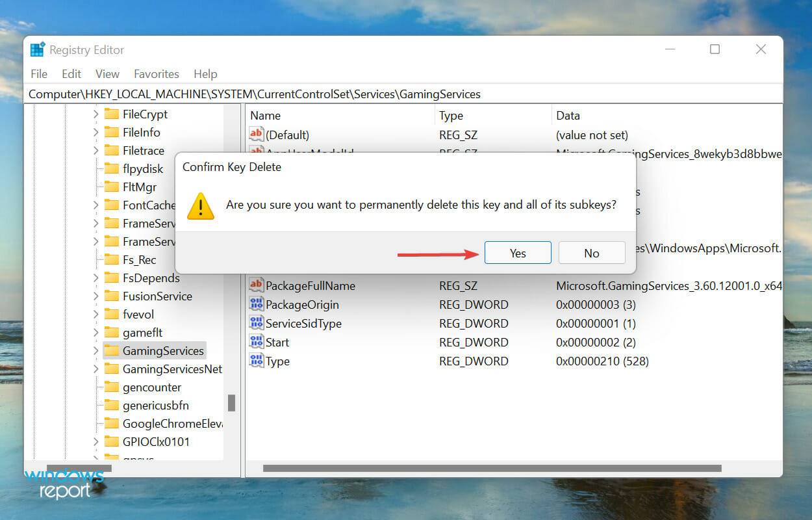Click the values pane horizontal scrollbar
Viewport: 812px width, 520px height.
(492, 468)
